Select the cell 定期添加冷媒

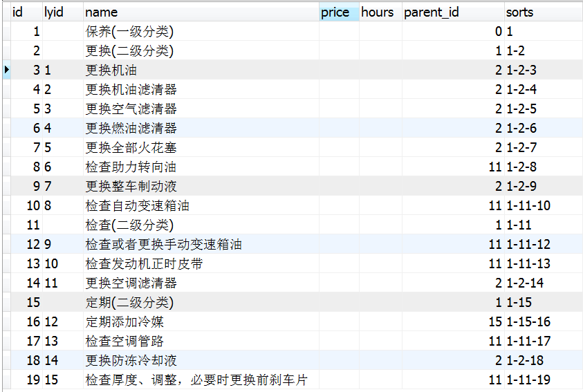201,321
